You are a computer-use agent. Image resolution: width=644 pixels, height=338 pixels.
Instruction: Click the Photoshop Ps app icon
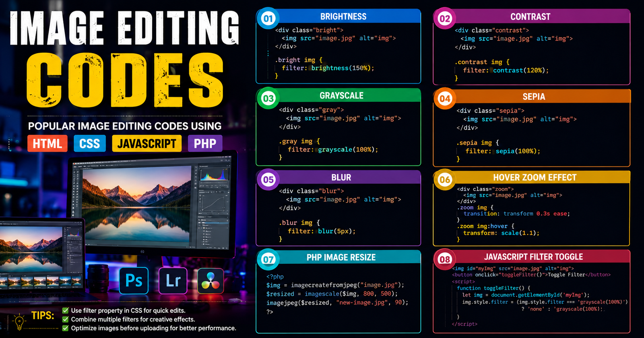tap(134, 280)
